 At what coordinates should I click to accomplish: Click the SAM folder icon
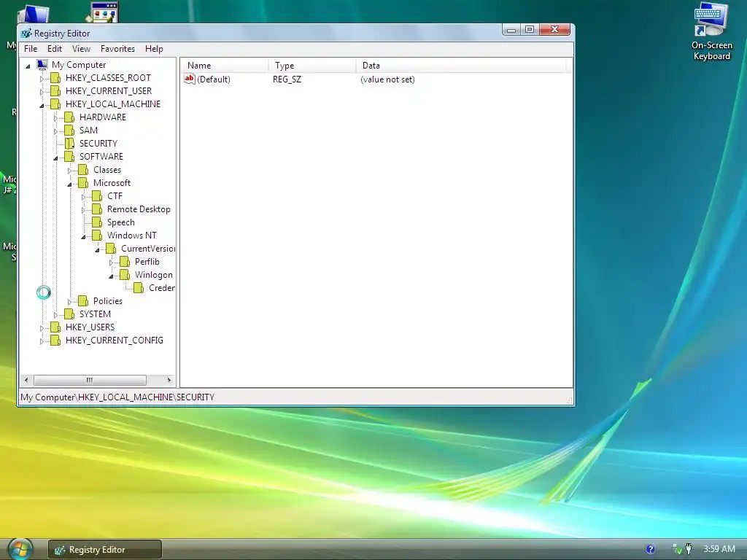pyautogui.click(x=69, y=130)
